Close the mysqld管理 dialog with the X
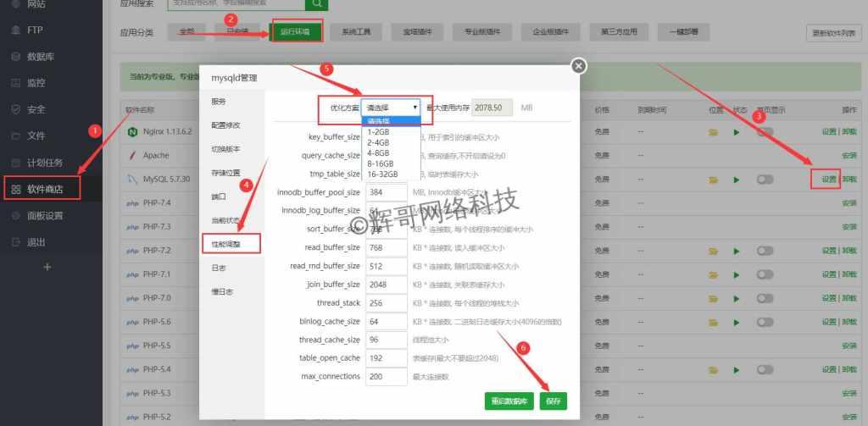Image resolution: width=868 pixels, height=426 pixels. point(578,66)
